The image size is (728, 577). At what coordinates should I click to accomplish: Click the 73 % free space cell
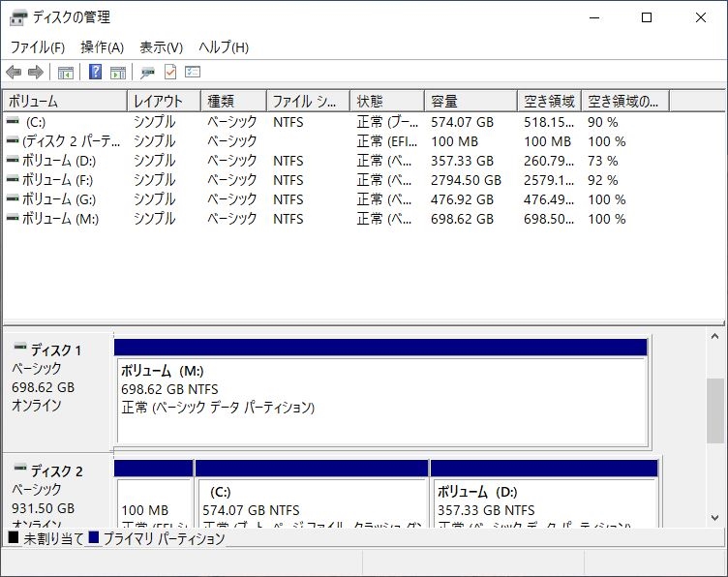(603, 161)
